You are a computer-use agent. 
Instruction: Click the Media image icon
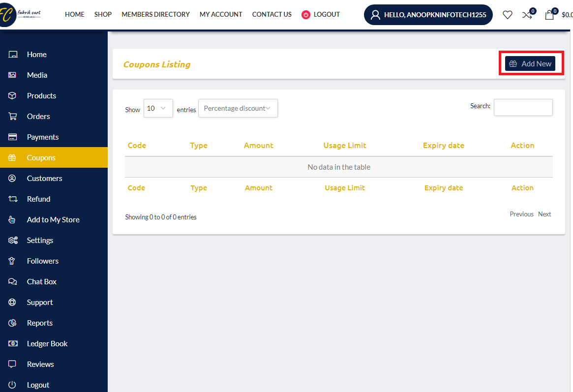pos(12,75)
